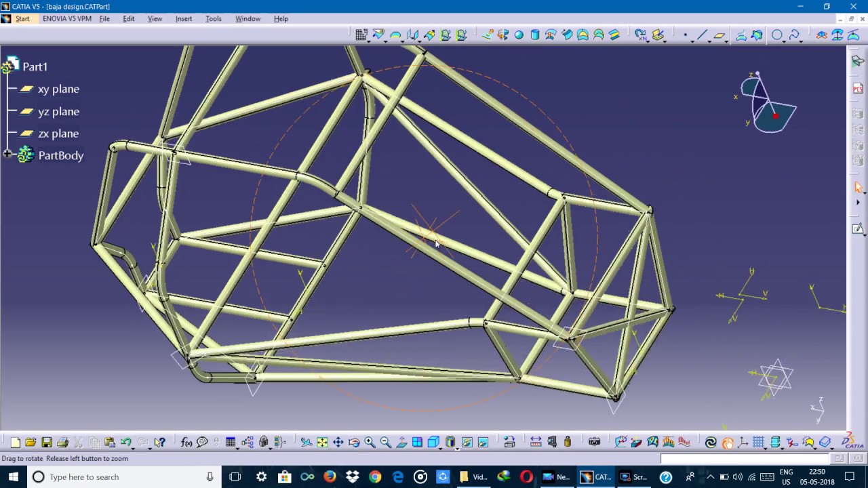The width and height of the screenshot is (868, 488).
Task: Open dropdown arrow beside Circle tool
Action: (785, 41)
